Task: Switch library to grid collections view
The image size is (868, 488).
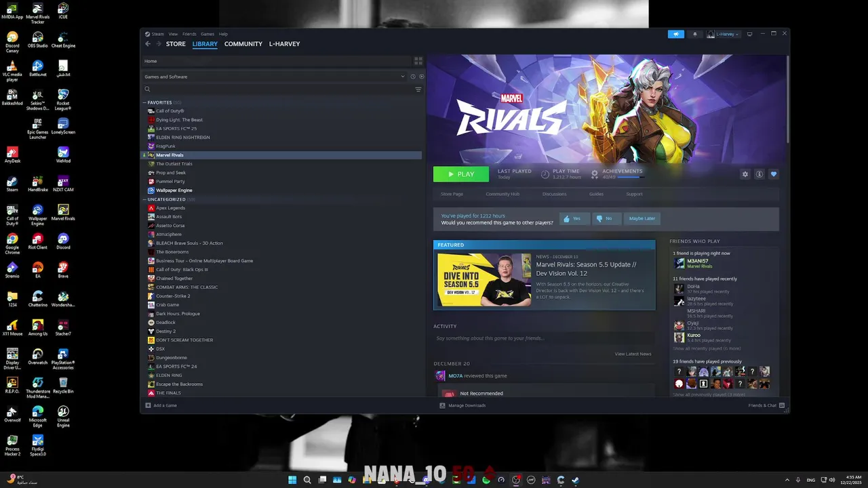Action: click(418, 61)
